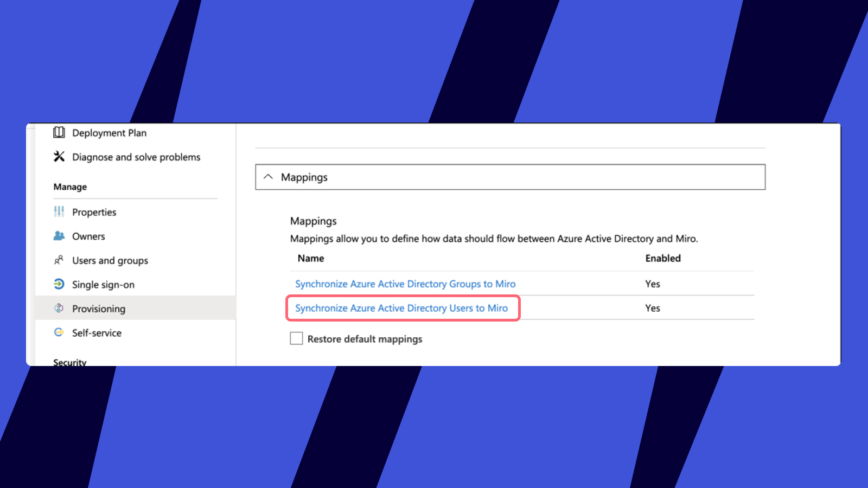868x488 pixels.
Task: Click the Manage section heading in the sidebar
Action: pos(70,187)
